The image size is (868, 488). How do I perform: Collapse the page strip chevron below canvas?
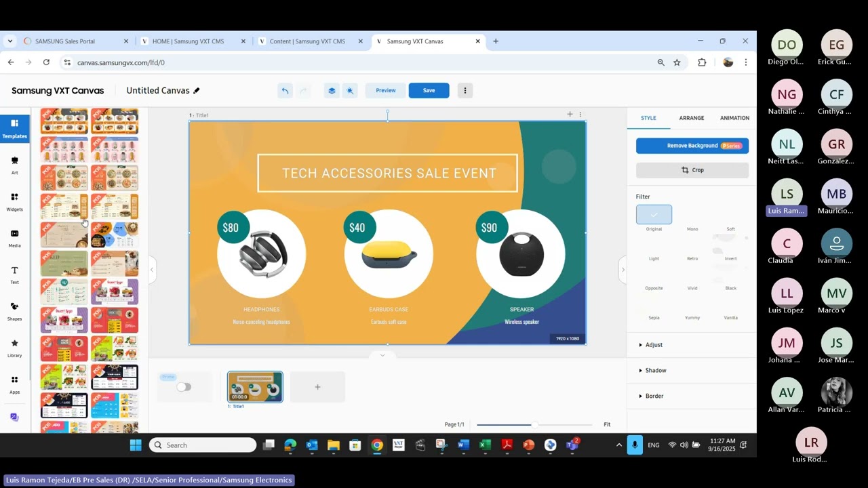pos(382,355)
